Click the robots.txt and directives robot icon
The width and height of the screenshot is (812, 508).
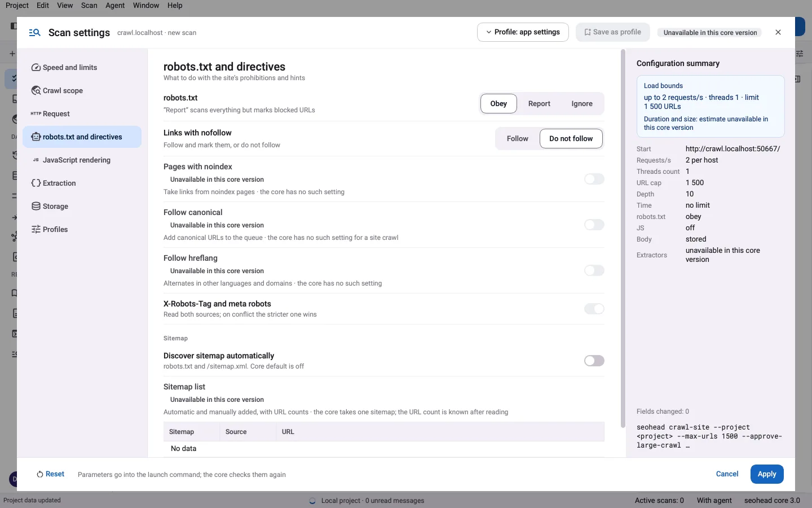point(36,137)
